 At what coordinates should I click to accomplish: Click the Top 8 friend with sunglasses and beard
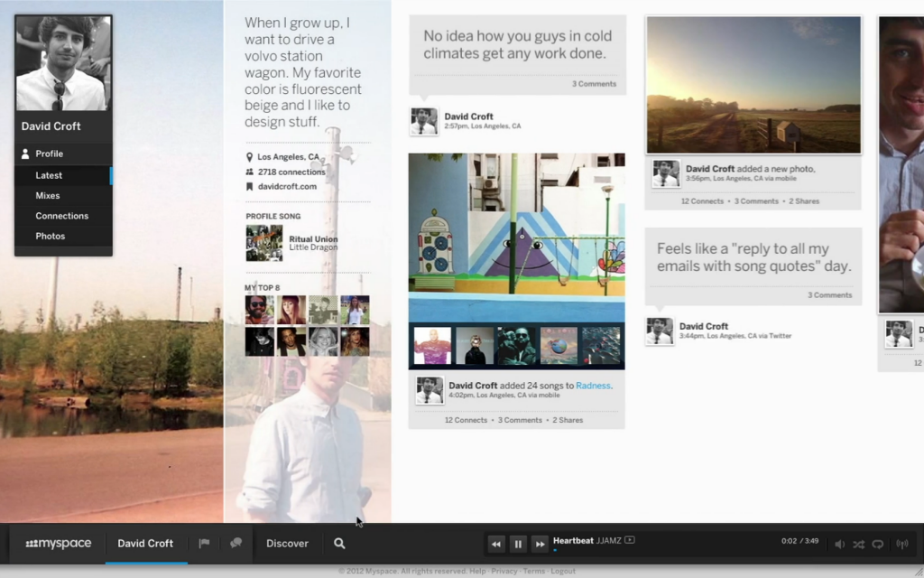(260, 311)
